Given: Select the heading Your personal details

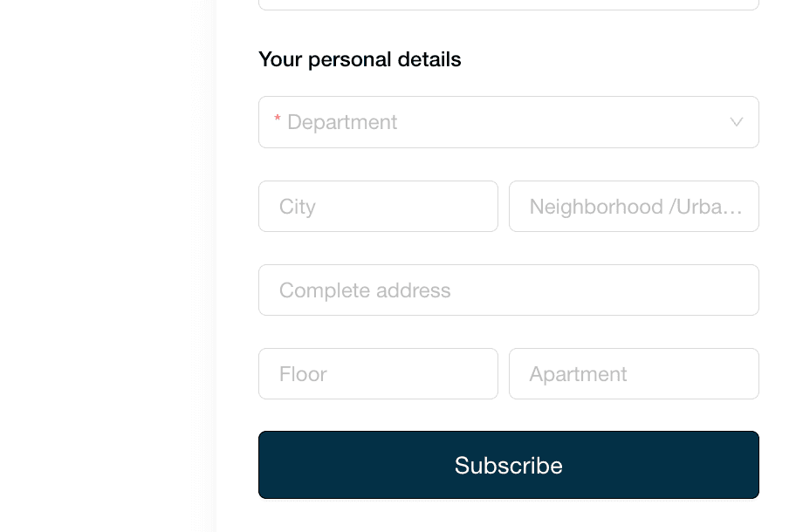Looking at the screenshot, I should point(360,59).
